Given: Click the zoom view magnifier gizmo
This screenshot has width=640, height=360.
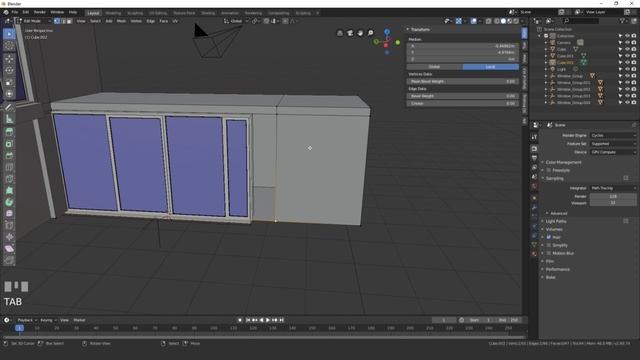Looking at the screenshot, I should pos(370,33).
